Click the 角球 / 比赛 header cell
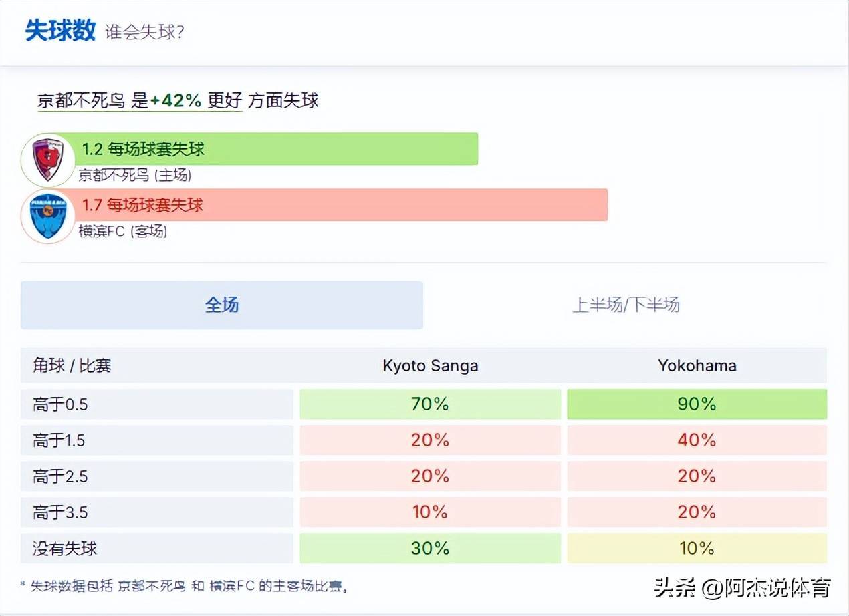849x616 pixels. click(x=64, y=366)
